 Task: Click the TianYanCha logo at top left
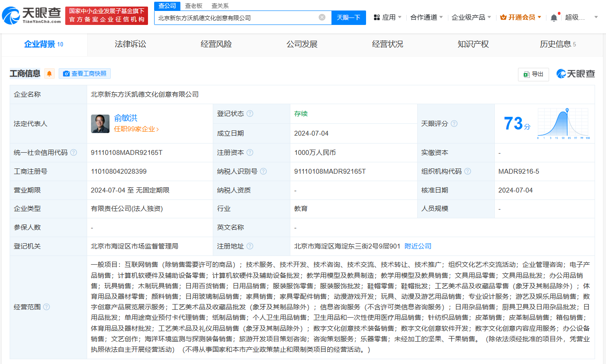tap(32, 16)
